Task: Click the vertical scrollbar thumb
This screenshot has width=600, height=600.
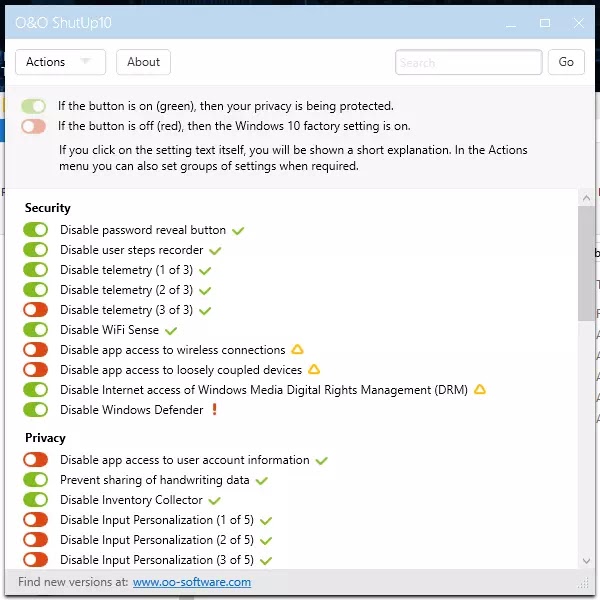Action: 586,263
